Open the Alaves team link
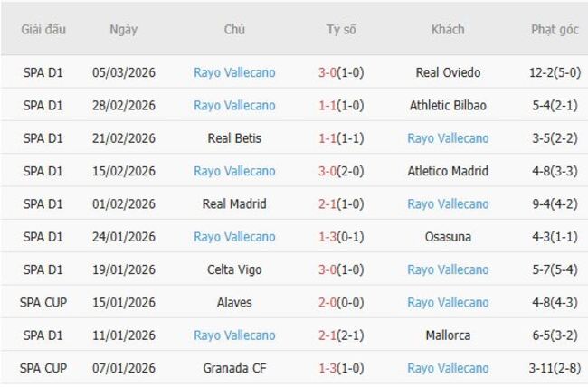The width and height of the screenshot is (588, 387). pyautogui.click(x=234, y=302)
